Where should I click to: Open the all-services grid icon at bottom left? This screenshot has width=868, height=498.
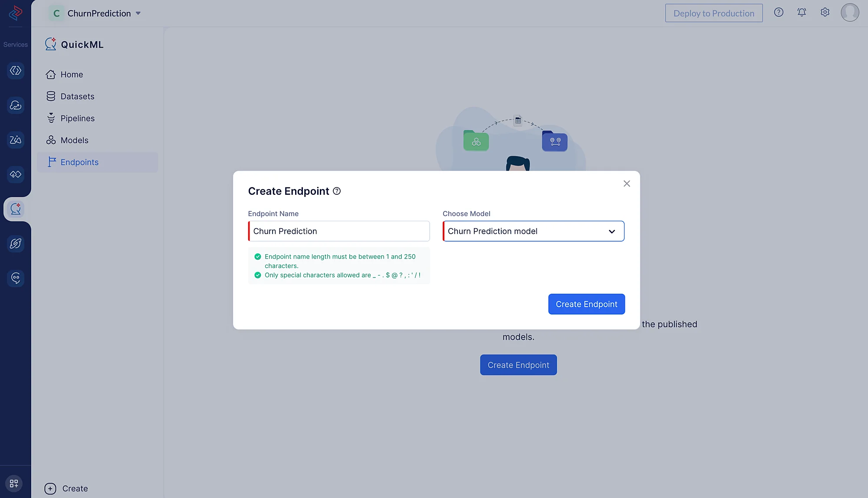coord(14,483)
